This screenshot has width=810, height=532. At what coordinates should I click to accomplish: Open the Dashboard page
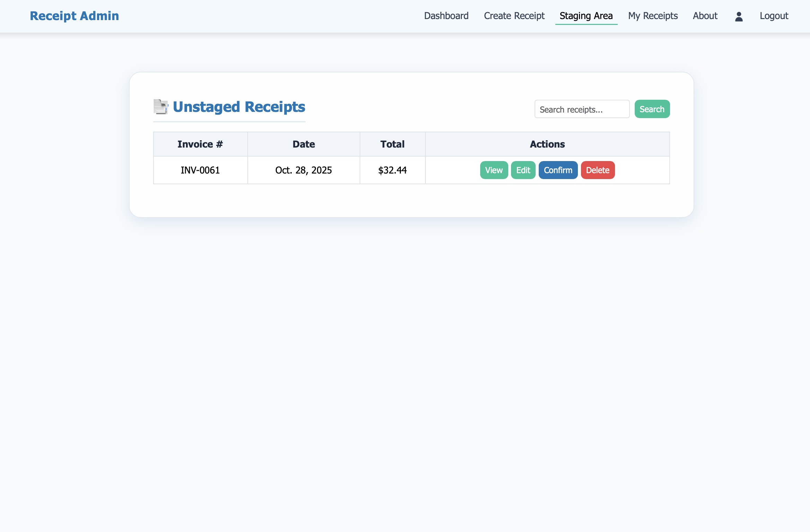pyautogui.click(x=446, y=16)
